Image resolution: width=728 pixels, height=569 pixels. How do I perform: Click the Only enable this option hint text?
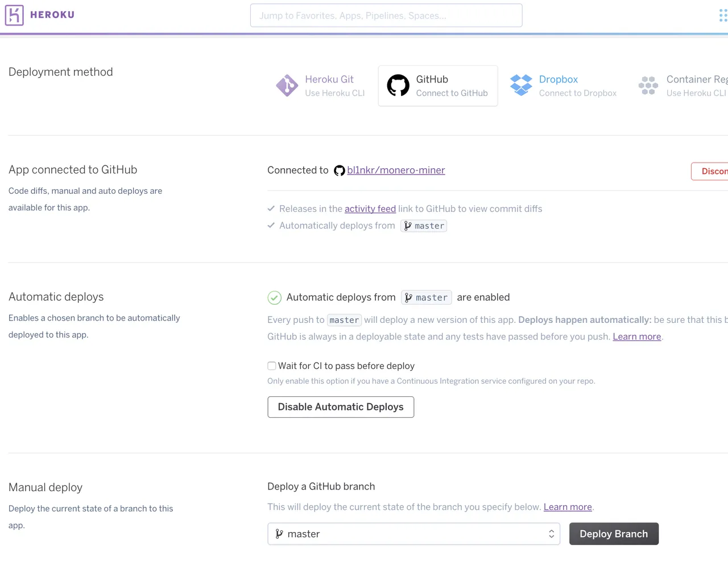431,381
